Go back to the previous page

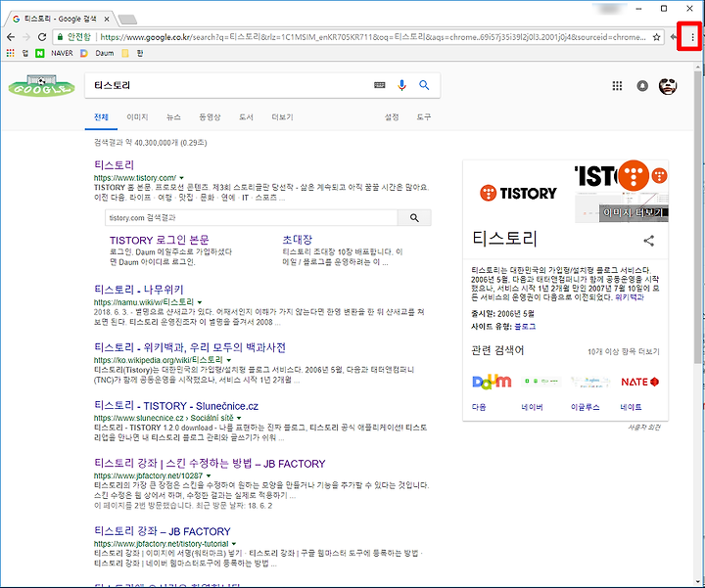11,37
